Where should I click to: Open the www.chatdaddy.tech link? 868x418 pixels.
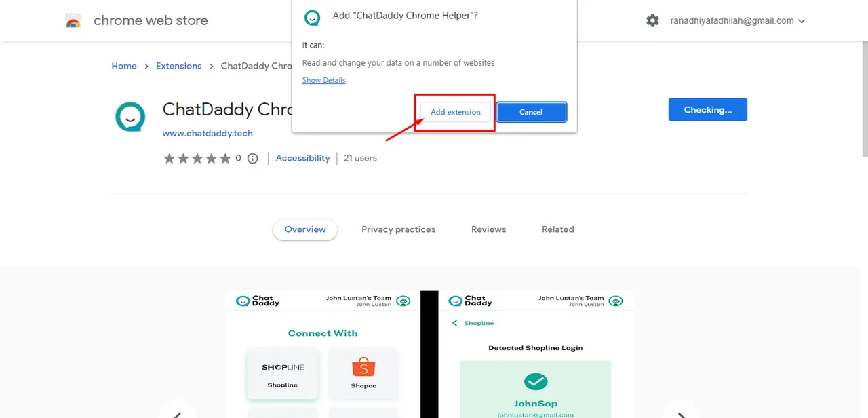(208, 133)
